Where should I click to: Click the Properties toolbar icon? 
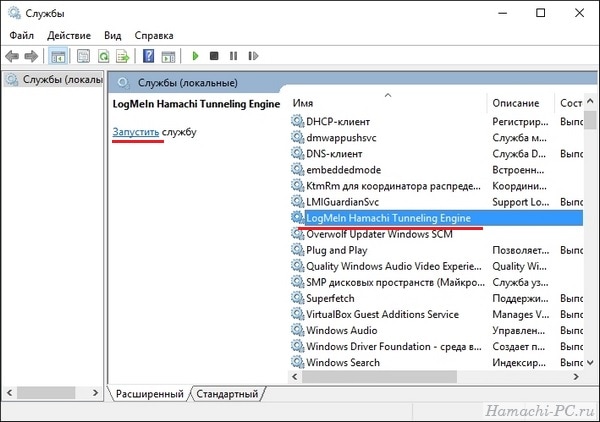83,56
